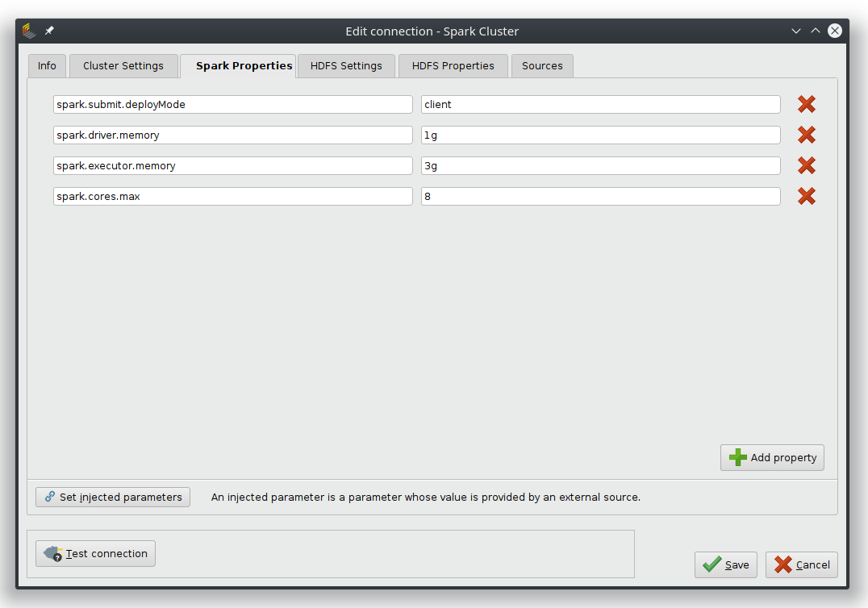Viewport: 868px width, 608px height.
Task: Cancel editing the connection
Action: pos(801,564)
